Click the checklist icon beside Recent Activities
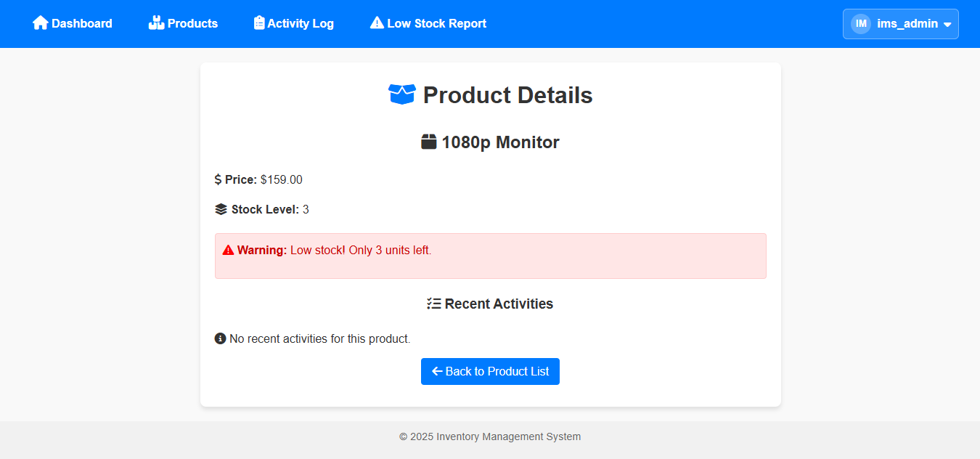The width and height of the screenshot is (980, 459). pyautogui.click(x=434, y=304)
